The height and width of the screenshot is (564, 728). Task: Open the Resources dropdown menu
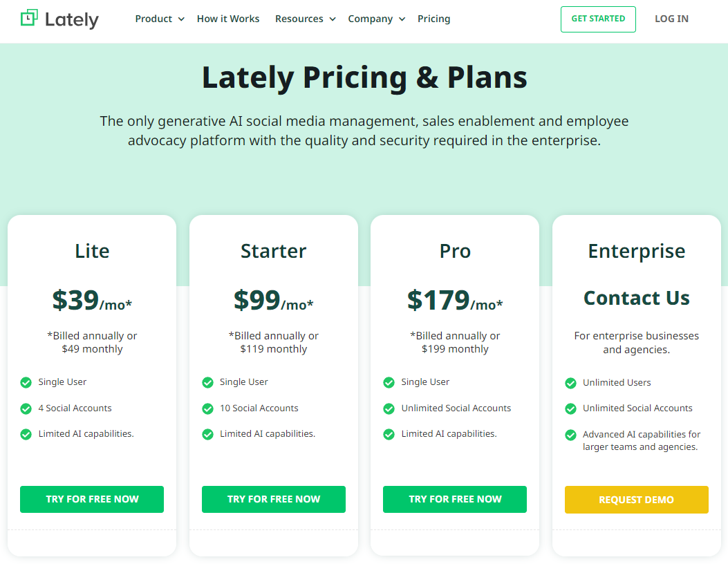click(x=305, y=19)
